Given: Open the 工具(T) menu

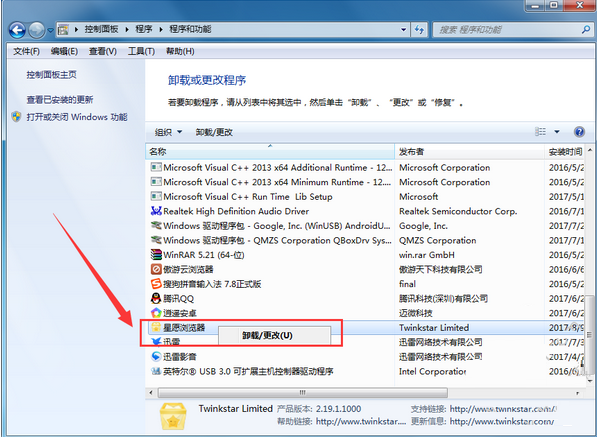Looking at the screenshot, I should tap(141, 51).
